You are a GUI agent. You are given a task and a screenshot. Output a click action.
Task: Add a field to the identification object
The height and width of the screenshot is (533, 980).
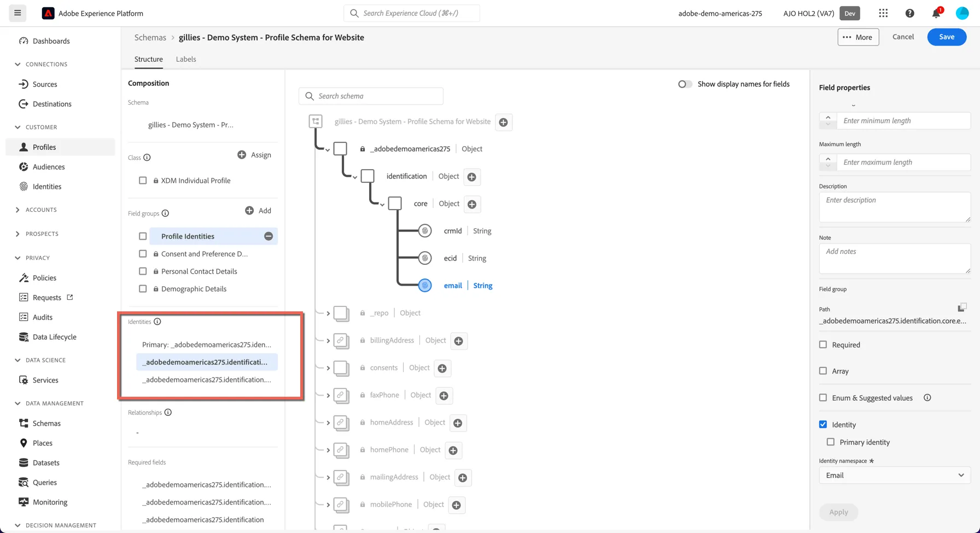[x=471, y=177]
